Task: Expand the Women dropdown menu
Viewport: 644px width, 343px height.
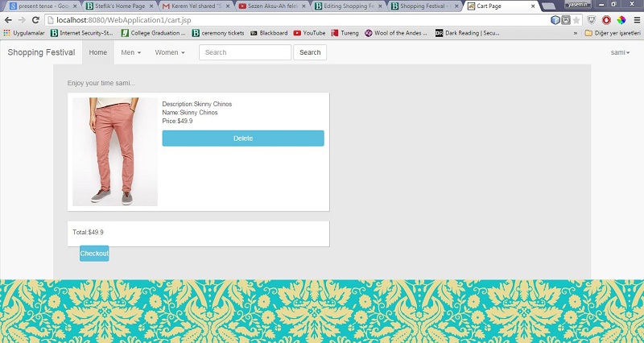Action: pos(169,52)
